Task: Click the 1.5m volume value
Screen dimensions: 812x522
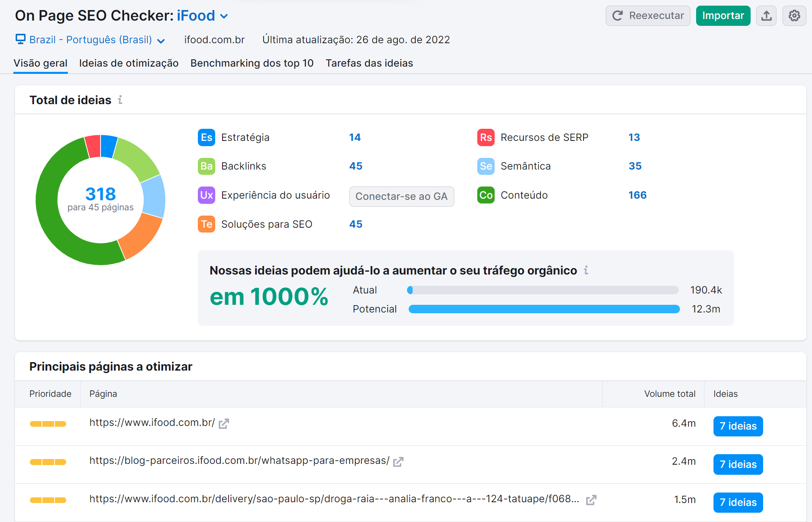Action: [685, 499]
